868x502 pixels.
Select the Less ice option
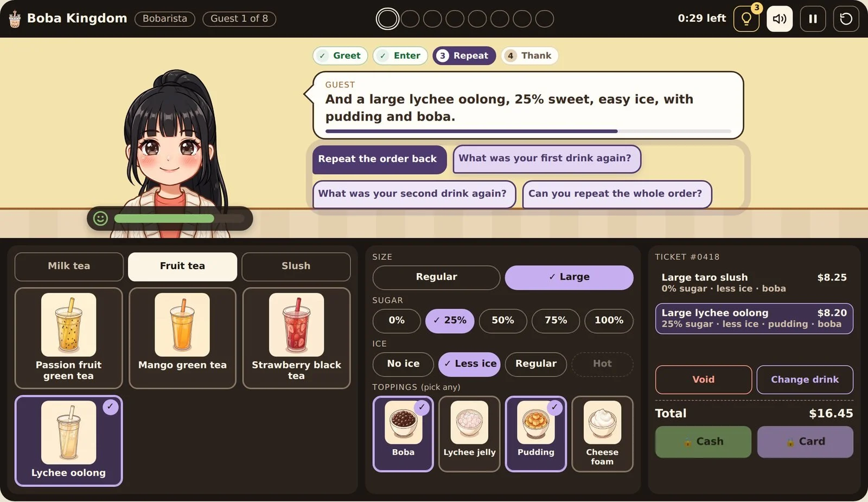pos(469,364)
